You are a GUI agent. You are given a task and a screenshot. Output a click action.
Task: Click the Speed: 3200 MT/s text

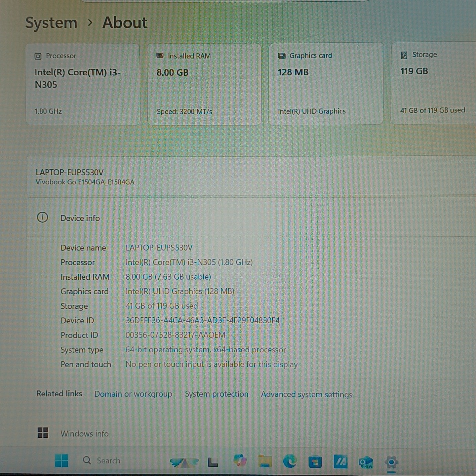pyautogui.click(x=184, y=112)
